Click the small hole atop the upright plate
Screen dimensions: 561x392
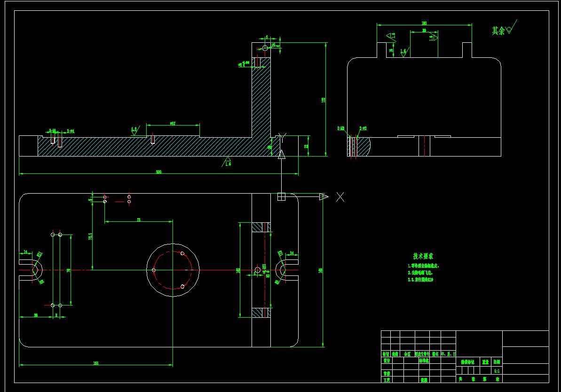(265, 47)
